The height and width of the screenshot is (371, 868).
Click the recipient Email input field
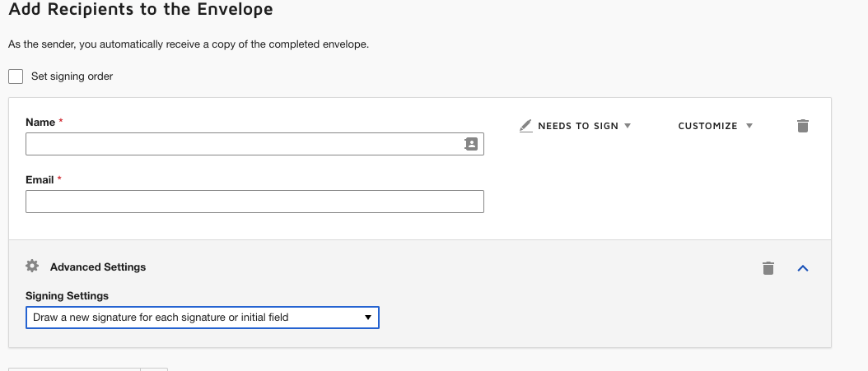[x=254, y=202]
